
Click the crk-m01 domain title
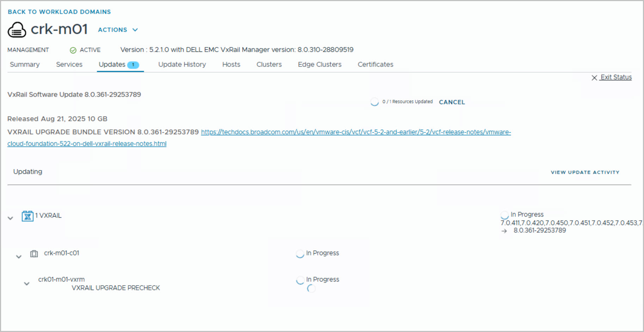(59, 29)
